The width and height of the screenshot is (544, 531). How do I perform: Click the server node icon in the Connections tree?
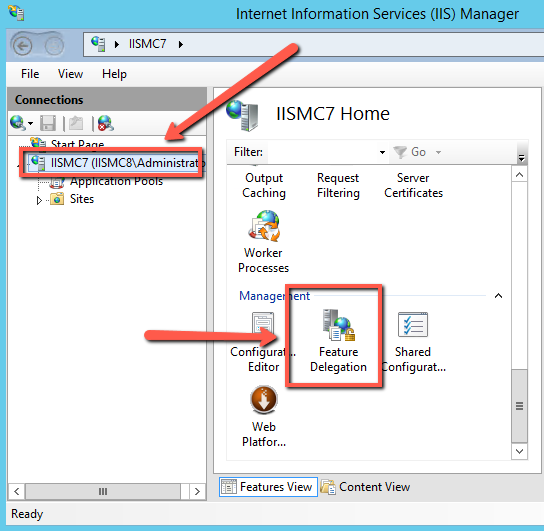pyautogui.click(x=38, y=163)
